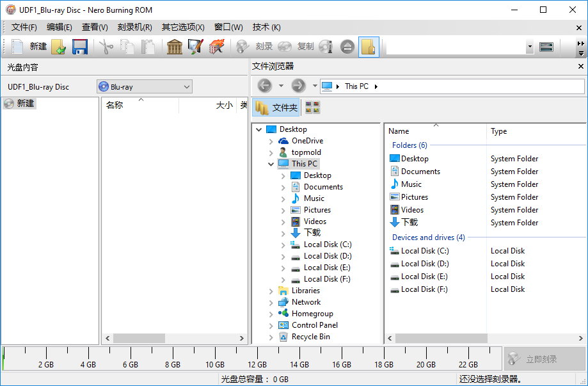Open the 刻录机(R) menu
588x386 pixels.
[x=134, y=27]
